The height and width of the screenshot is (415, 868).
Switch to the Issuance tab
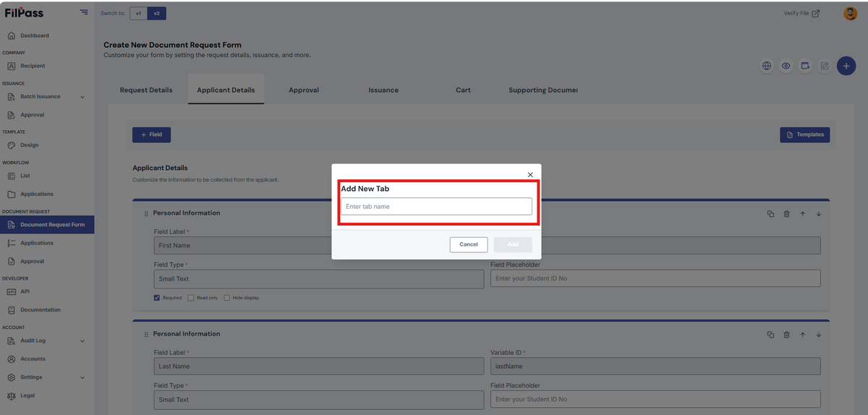point(383,90)
